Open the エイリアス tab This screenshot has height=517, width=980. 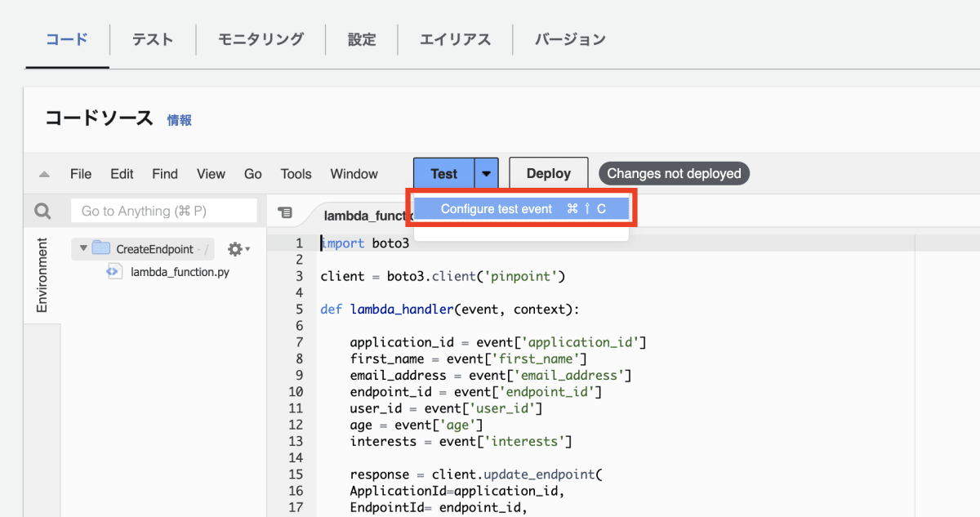[456, 38]
